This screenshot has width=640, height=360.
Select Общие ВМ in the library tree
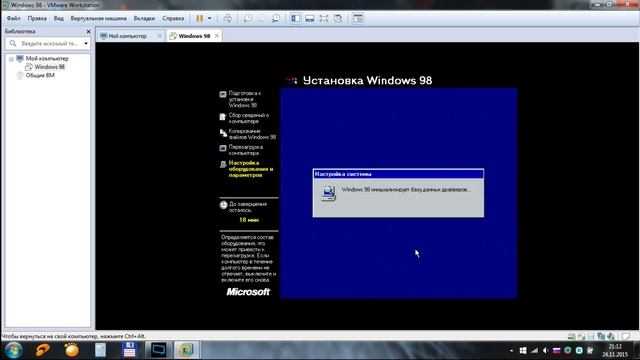coord(40,76)
